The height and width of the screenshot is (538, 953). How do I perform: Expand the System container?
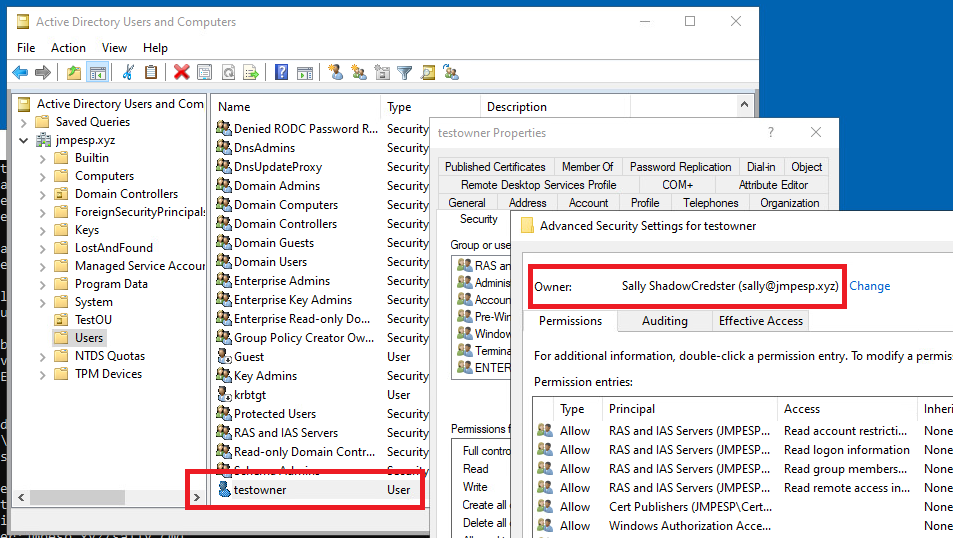pos(42,303)
